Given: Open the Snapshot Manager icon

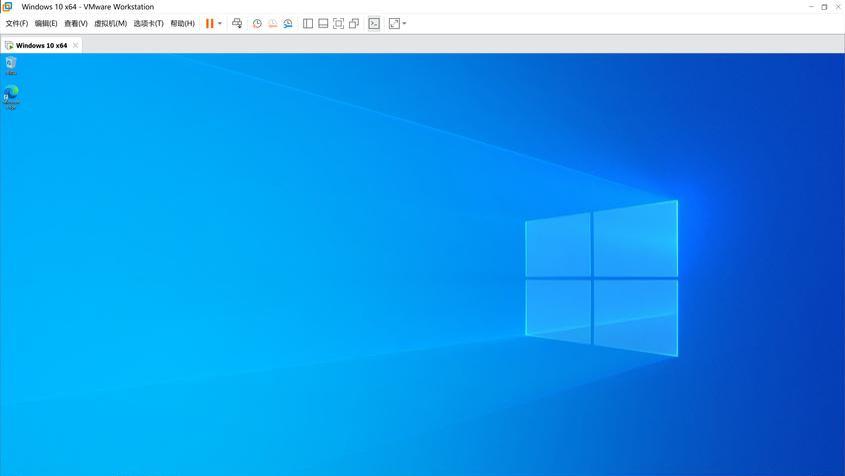Looking at the screenshot, I should pyautogui.click(x=288, y=23).
